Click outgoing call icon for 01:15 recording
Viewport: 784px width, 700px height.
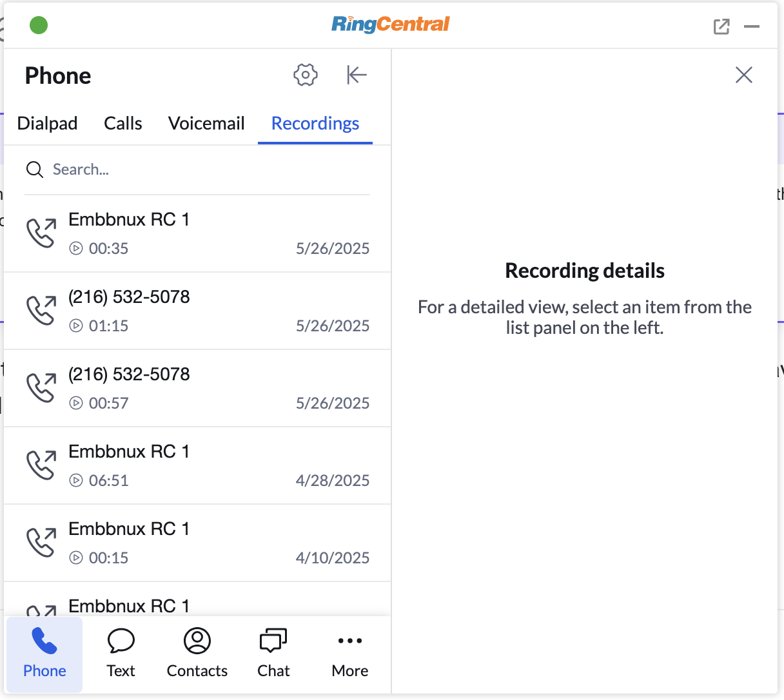(41, 311)
